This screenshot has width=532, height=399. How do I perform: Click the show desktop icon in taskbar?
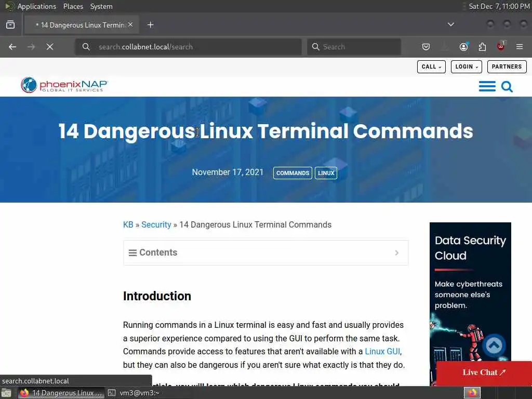coord(6,393)
